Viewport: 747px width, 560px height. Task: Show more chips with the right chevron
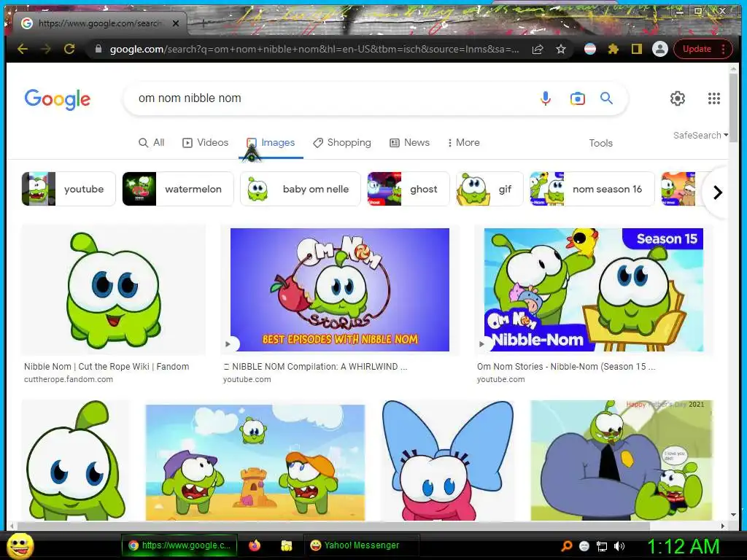click(718, 192)
